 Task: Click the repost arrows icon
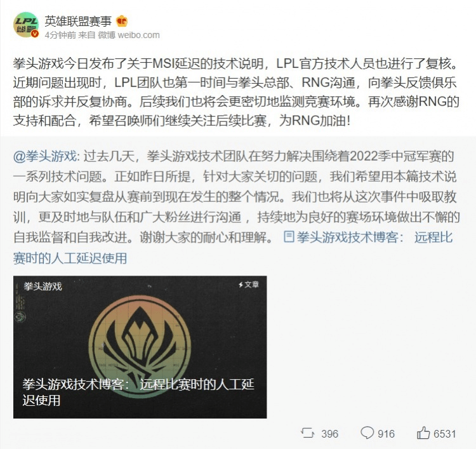pyautogui.click(x=308, y=432)
